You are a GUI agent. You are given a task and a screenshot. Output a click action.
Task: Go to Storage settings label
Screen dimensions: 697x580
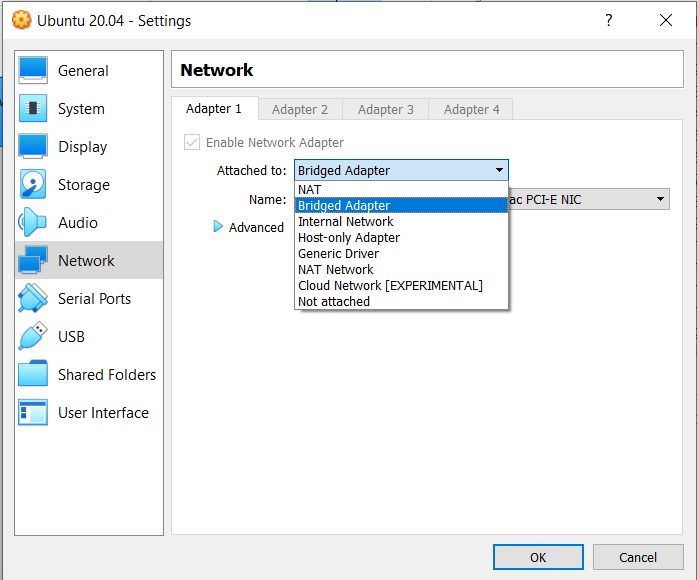[84, 184]
